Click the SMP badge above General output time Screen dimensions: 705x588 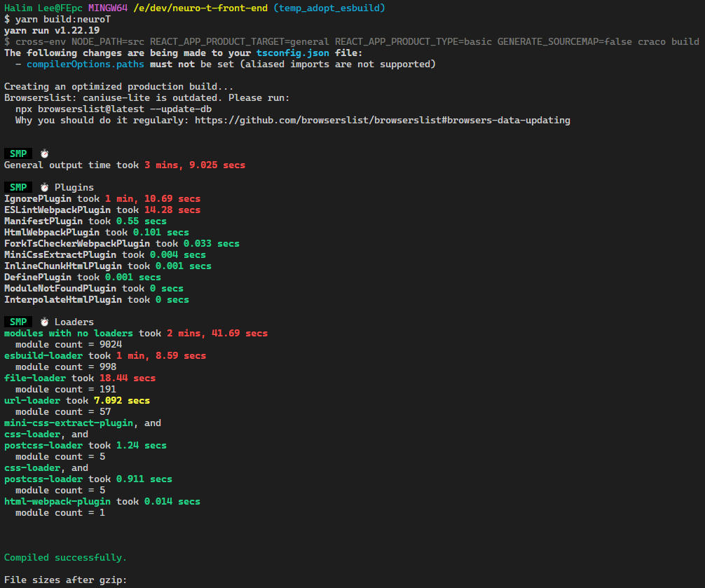pyautogui.click(x=18, y=153)
